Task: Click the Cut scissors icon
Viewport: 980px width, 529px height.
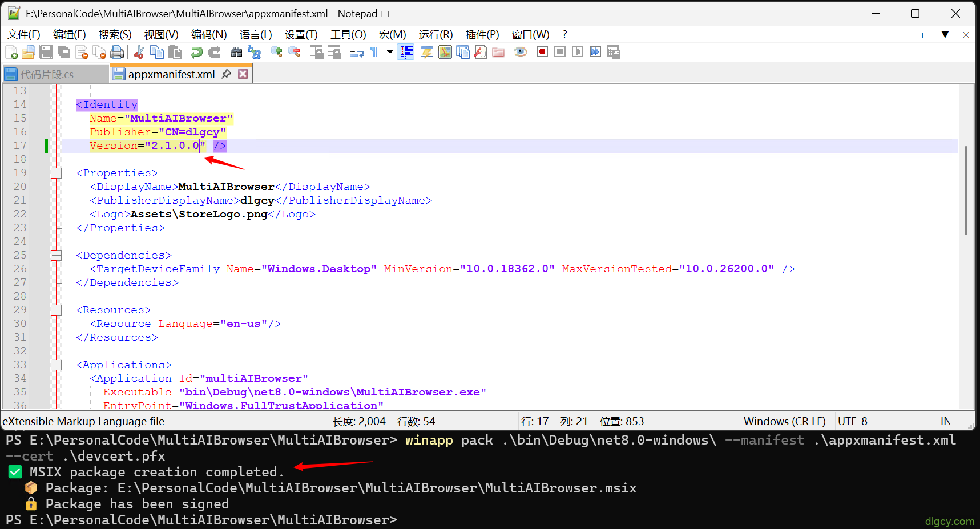Action: [x=139, y=53]
